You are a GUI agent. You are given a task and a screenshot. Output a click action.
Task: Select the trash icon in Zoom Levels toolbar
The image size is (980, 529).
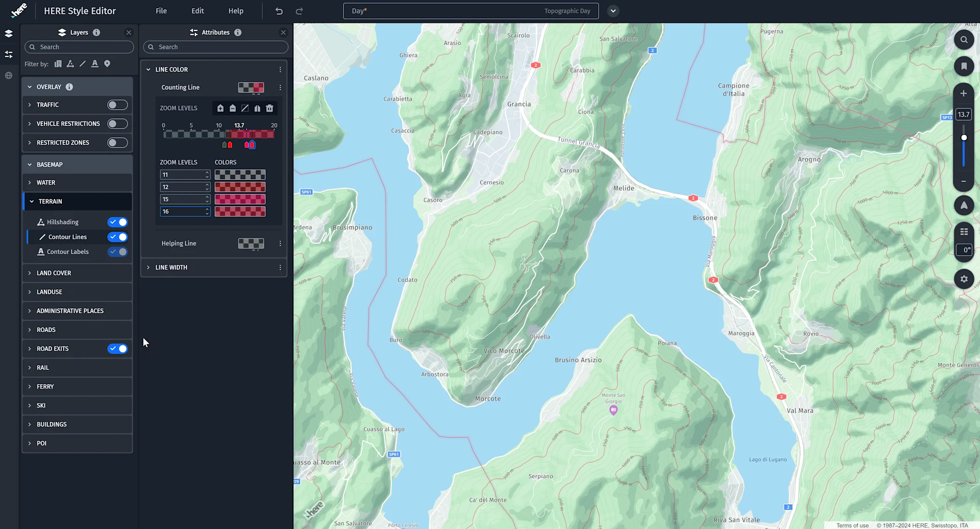[269, 108]
